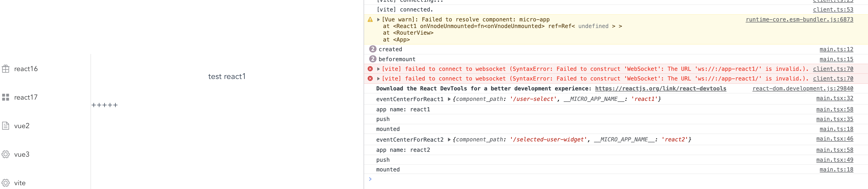Open main.tsx:58 link for react1
This screenshot has height=189, width=868.
[835, 109]
